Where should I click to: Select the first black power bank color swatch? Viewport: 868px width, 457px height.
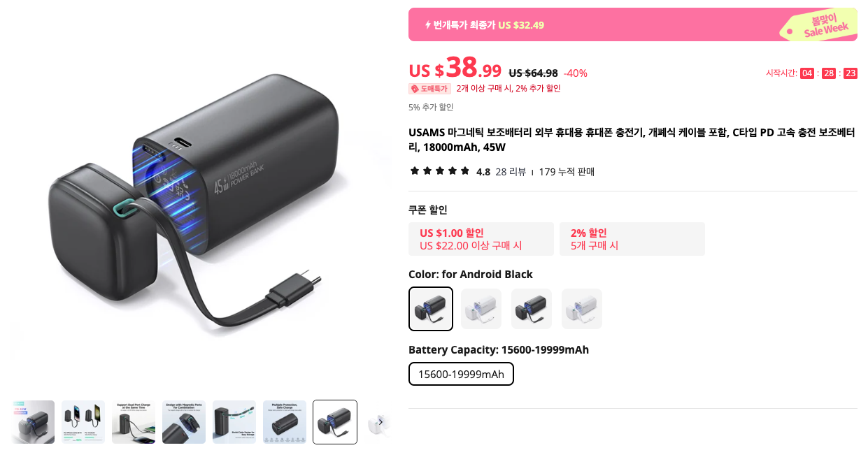pos(431,309)
